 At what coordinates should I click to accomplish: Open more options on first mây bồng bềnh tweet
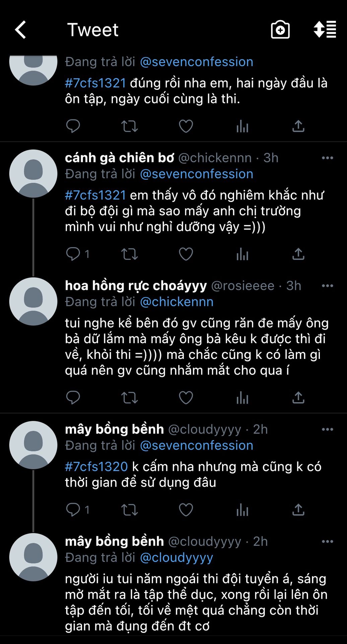(327, 429)
